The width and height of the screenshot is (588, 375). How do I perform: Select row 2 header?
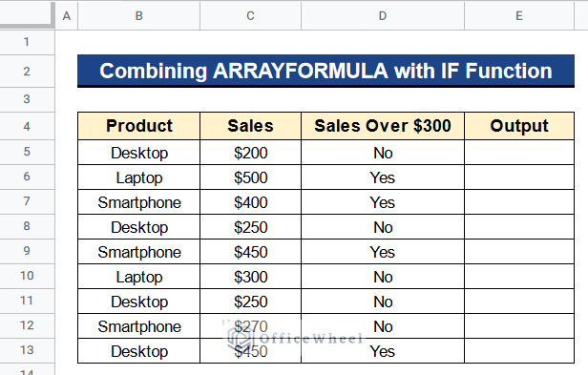click(27, 72)
